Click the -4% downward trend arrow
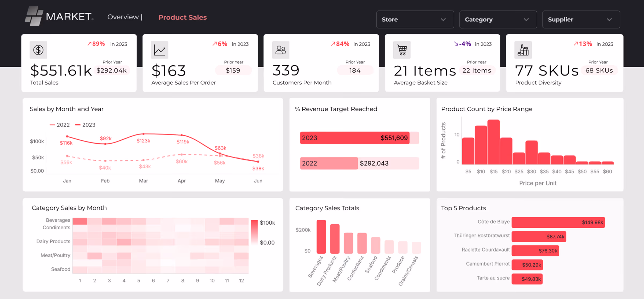The image size is (644, 299). (456, 44)
